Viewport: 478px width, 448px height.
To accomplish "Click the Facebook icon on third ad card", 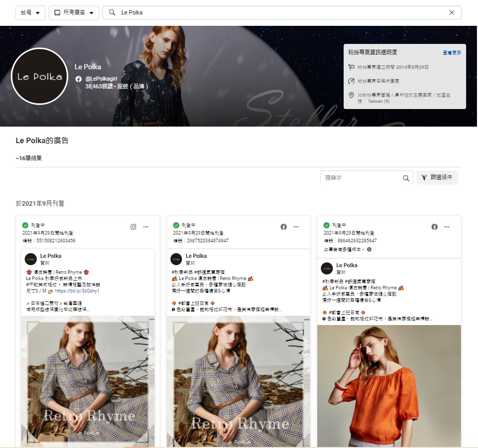I will pyautogui.click(x=435, y=227).
